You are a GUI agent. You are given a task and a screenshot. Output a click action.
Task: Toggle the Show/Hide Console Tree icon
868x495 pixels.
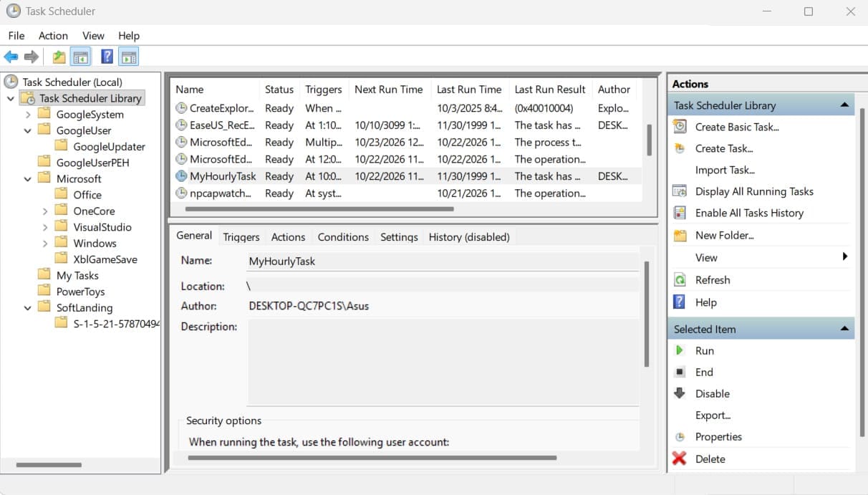[81, 57]
